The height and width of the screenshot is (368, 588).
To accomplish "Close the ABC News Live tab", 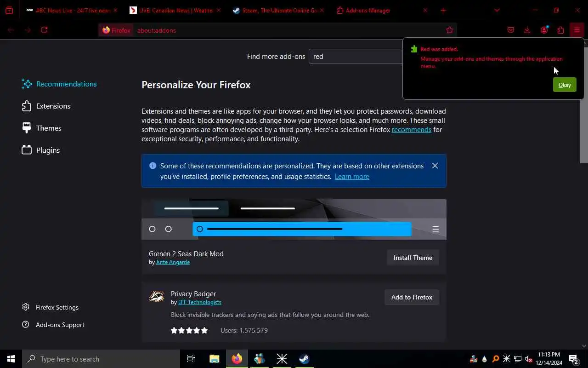I will 115,10.
